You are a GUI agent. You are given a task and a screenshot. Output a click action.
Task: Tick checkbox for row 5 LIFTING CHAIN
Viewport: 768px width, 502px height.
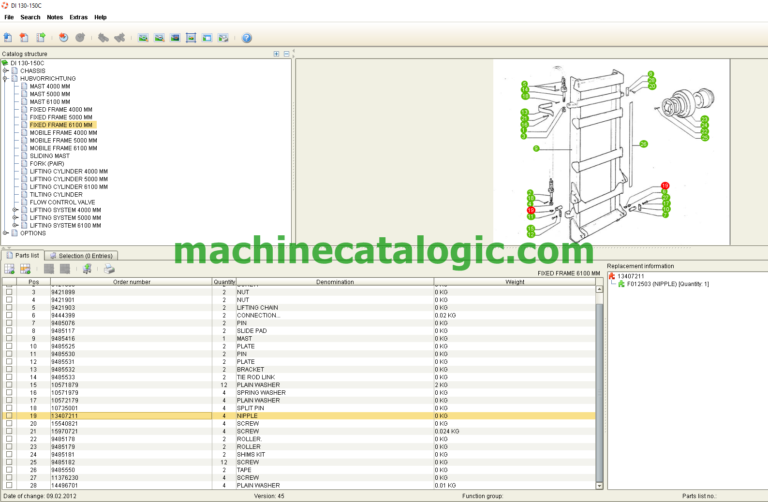[x=9, y=308]
